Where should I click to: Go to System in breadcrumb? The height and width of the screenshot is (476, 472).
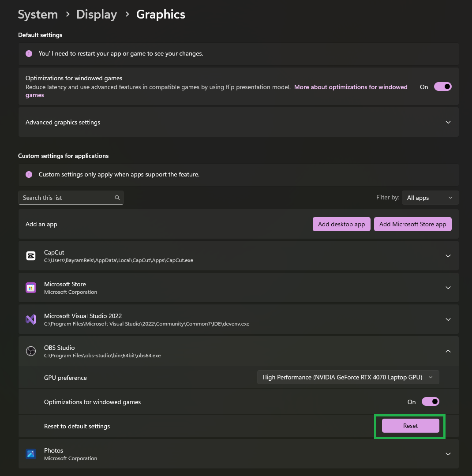click(38, 15)
